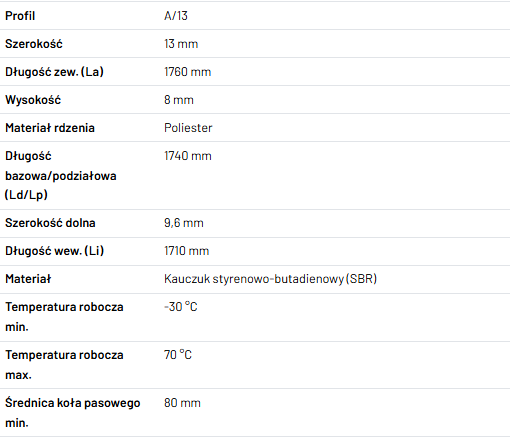This screenshot has width=510, height=437.
Task: Select the 1760 mm value
Action: coord(188,72)
